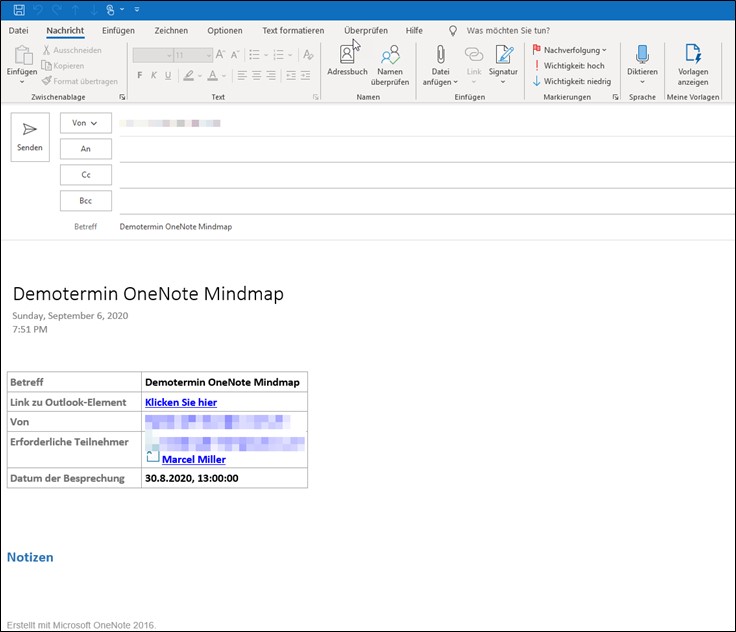Attach file via Datei anfügen
Screen dimensions: 736x632
(x=440, y=65)
